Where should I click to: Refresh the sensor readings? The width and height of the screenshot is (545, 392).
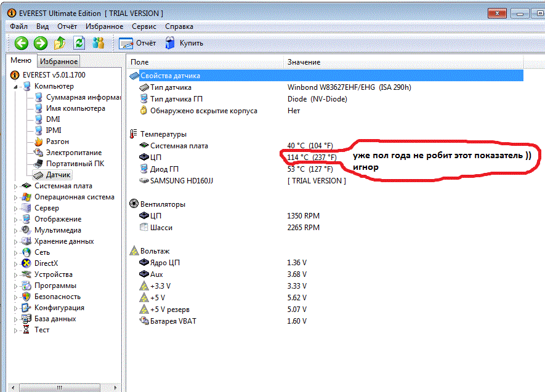[x=79, y=44]
